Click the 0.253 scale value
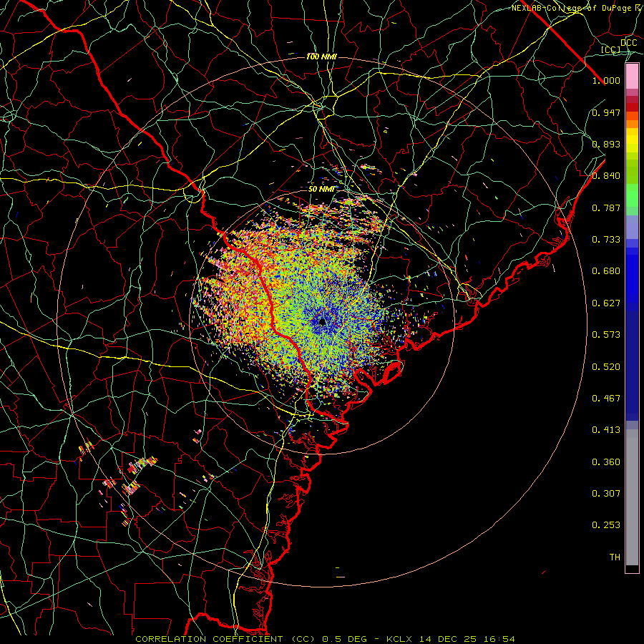 coord(606,525)
